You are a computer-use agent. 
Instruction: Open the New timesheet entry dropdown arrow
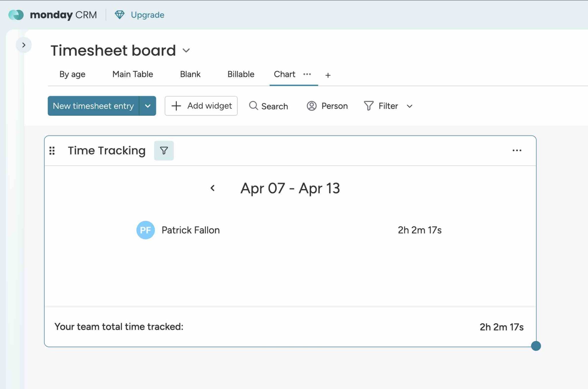[x=148, y=106]
